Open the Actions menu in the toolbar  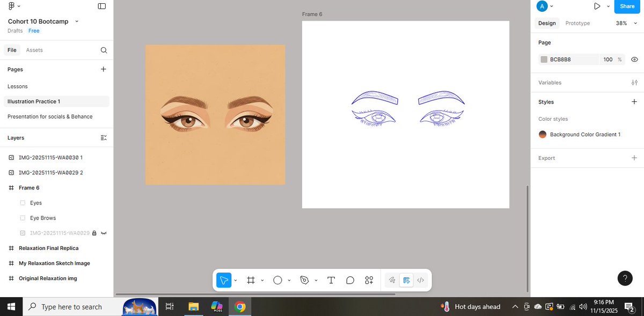click(x=369, y=280)
